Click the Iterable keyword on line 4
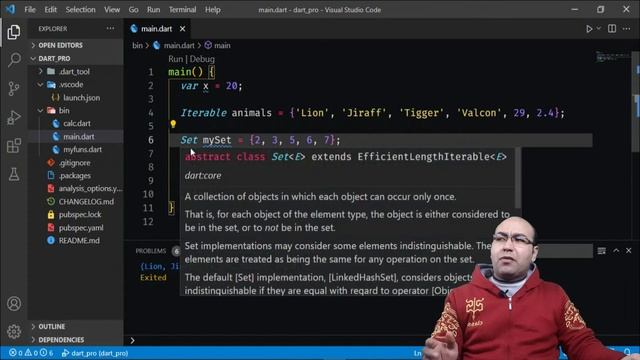The image size is (640, 360). pyautogui.click(x=203, y=113)
